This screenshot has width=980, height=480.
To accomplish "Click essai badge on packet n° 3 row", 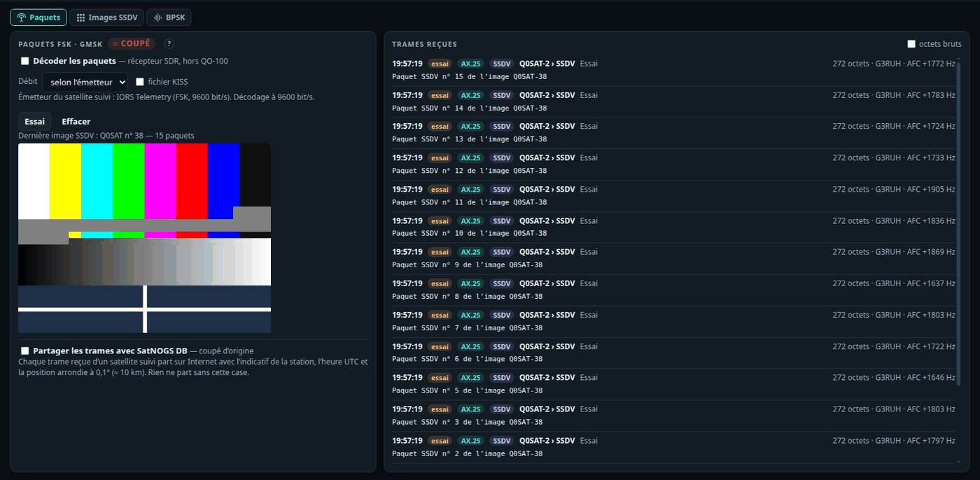I will click(x=440, y=409).
